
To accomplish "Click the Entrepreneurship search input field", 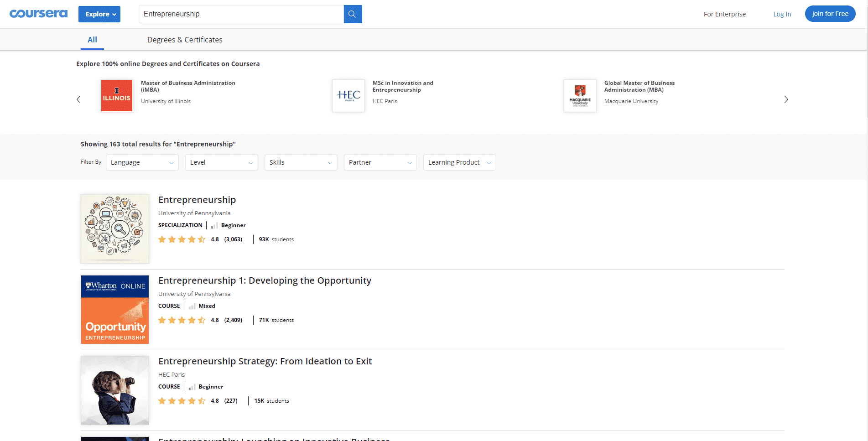I will [241, 14].
